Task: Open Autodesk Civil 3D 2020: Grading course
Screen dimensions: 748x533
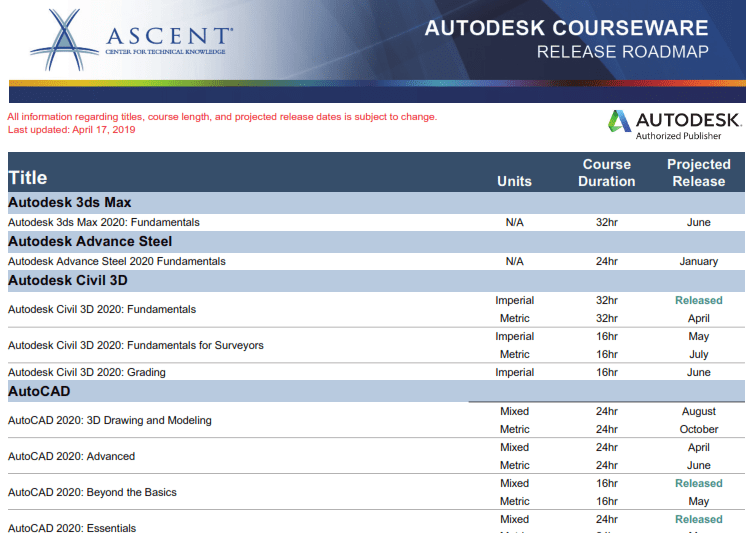Action: (x=87, y=372)
